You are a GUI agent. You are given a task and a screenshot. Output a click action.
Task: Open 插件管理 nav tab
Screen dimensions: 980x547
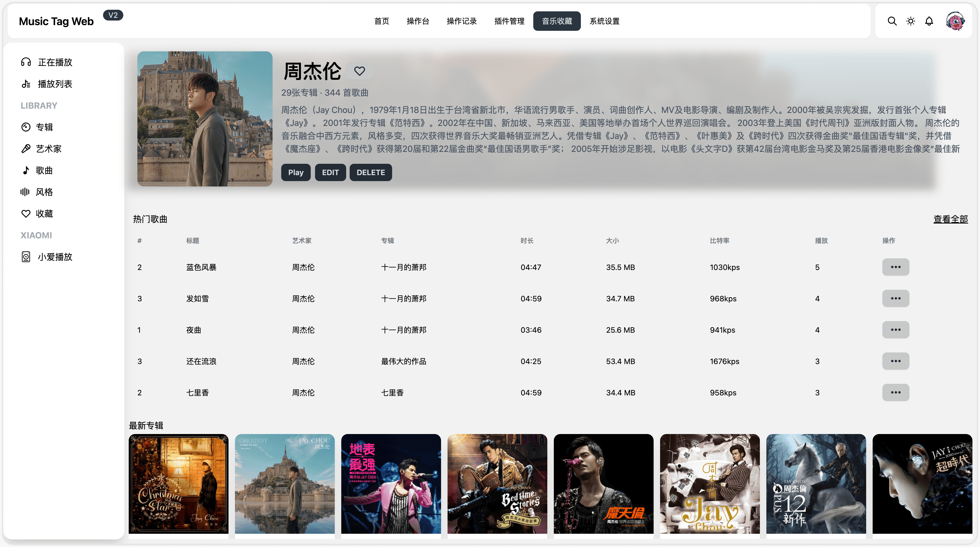(x=509, y=21)
